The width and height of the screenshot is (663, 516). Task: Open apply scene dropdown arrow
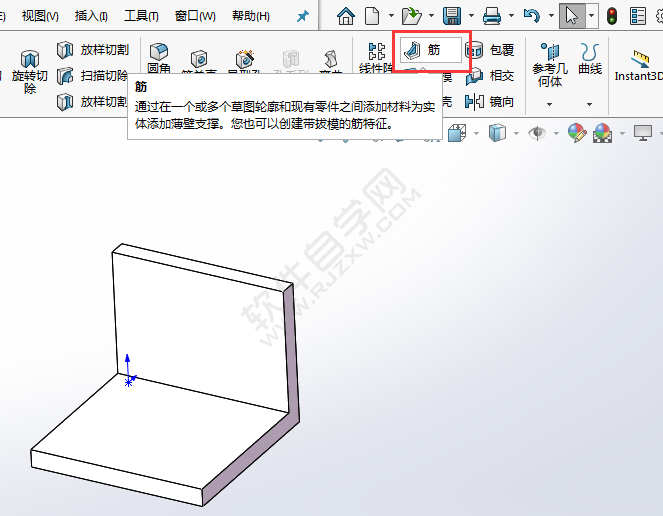coord(622,134)
